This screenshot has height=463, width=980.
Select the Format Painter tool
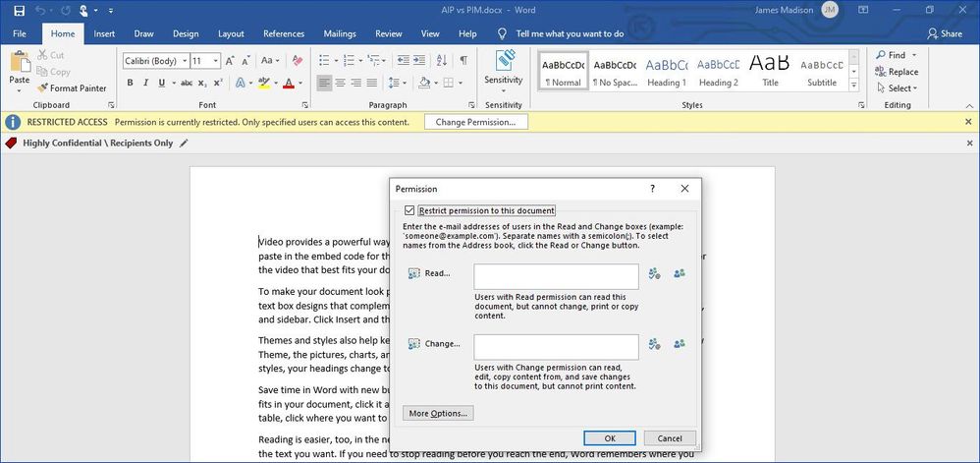pos(72,88)
